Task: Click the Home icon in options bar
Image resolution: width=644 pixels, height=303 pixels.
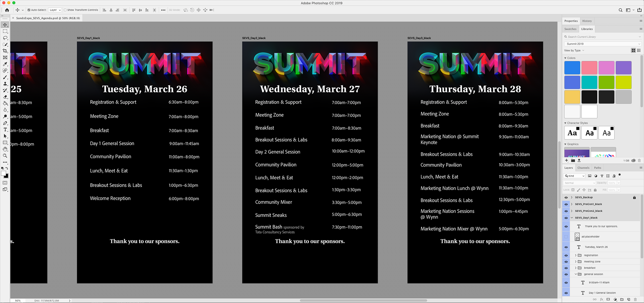Action: point(7,10)
